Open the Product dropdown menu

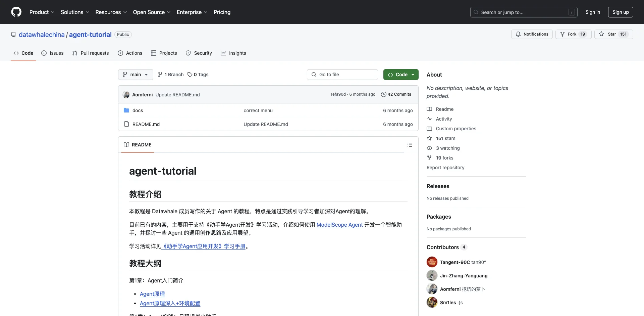click(42, 12)
